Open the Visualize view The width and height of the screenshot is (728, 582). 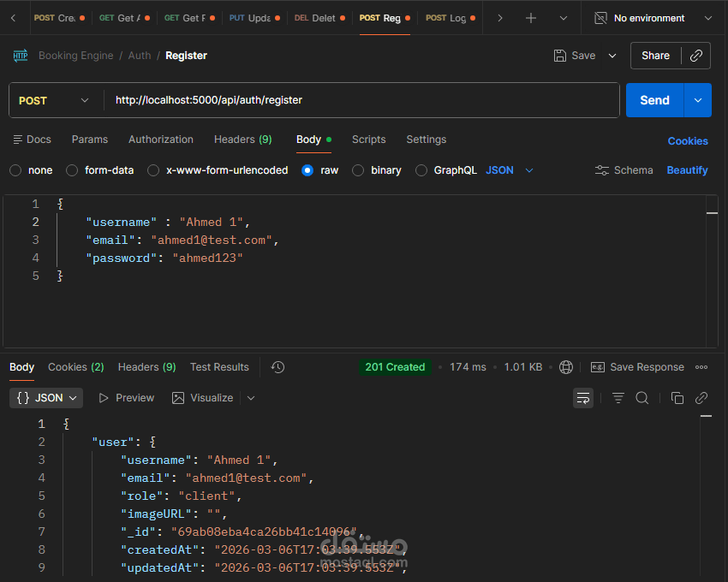coord(202,398)
